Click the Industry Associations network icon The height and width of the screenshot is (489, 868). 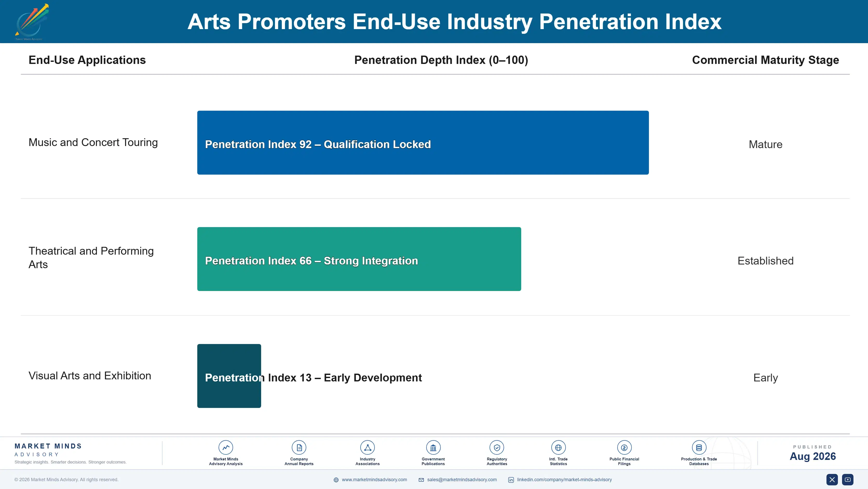[367, 447]
